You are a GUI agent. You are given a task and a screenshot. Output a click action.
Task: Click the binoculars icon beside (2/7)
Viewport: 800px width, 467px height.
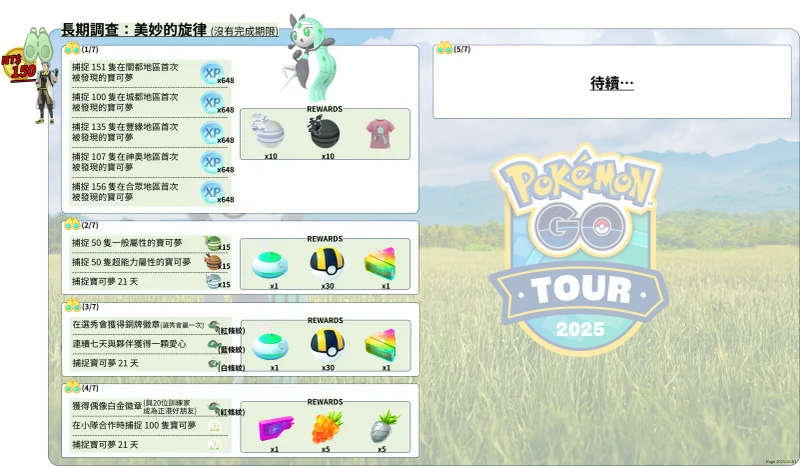72,224
